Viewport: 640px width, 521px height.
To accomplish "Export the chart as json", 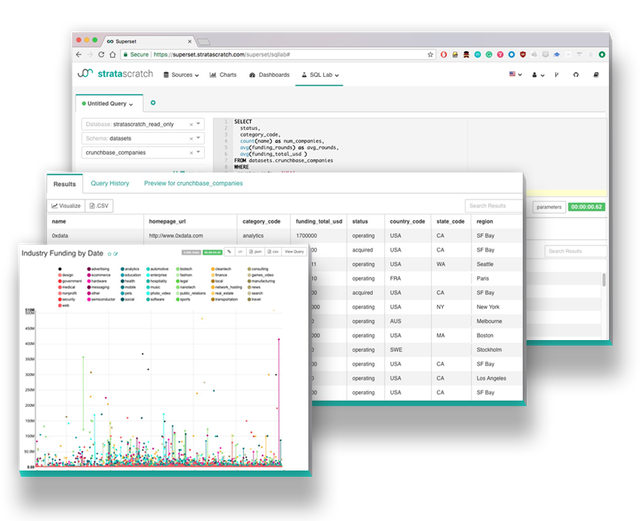I will pos(256,252).
